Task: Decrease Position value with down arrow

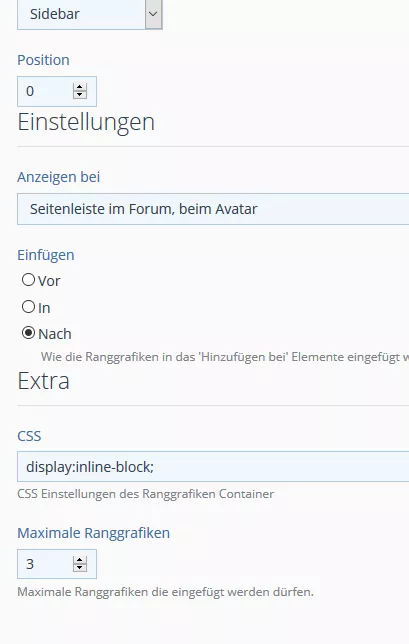Action: coord(80,95)
